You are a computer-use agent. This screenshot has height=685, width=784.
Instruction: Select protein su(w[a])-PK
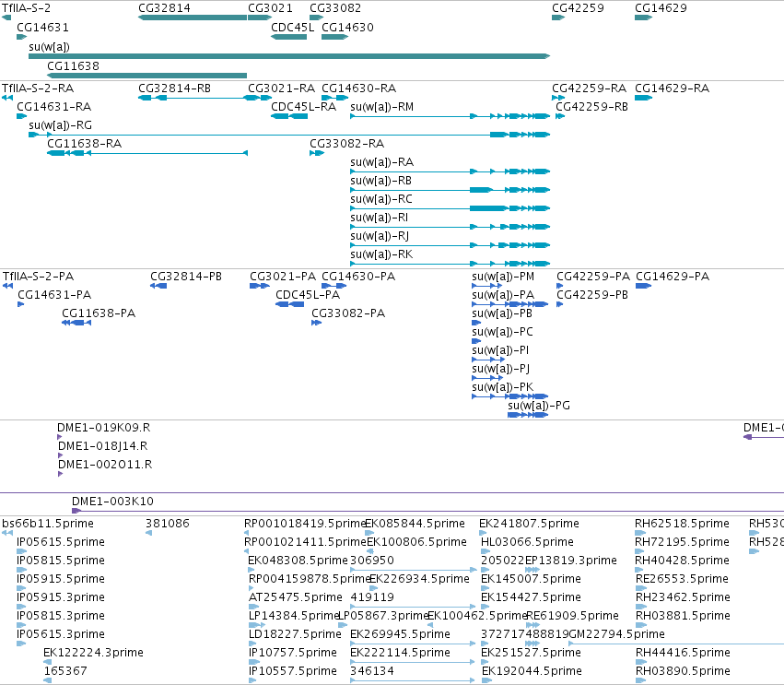point(510,396)
